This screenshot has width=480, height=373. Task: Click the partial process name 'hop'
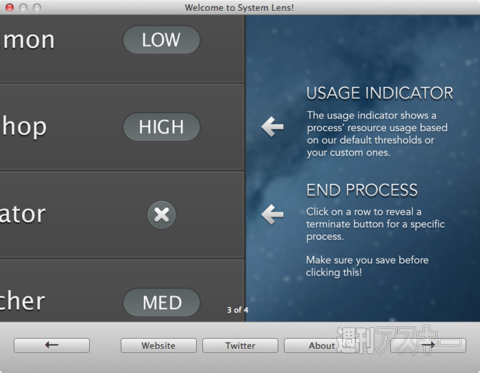[x=24, y=127]
